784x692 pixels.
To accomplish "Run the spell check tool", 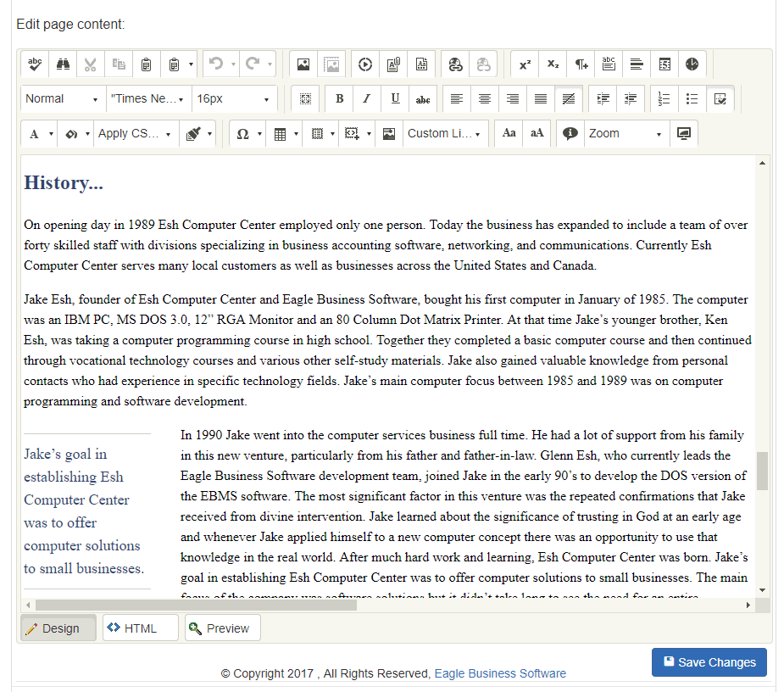I will click(35, 64).
